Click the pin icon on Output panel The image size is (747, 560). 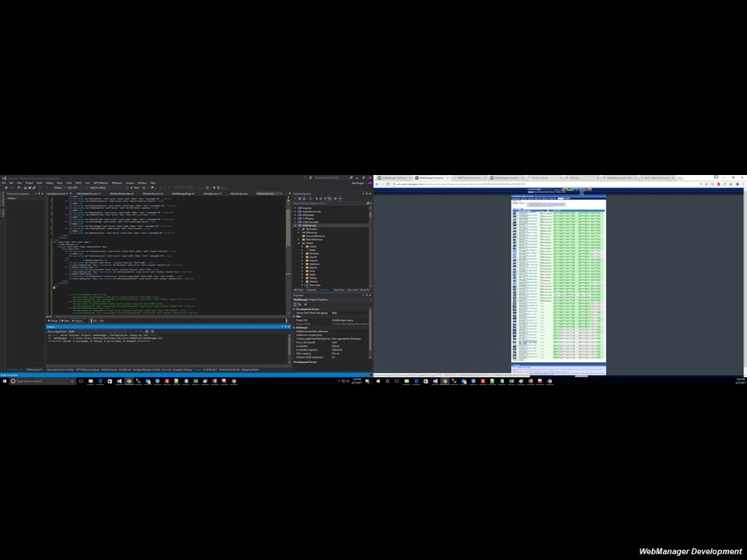[x=286, y=327]
